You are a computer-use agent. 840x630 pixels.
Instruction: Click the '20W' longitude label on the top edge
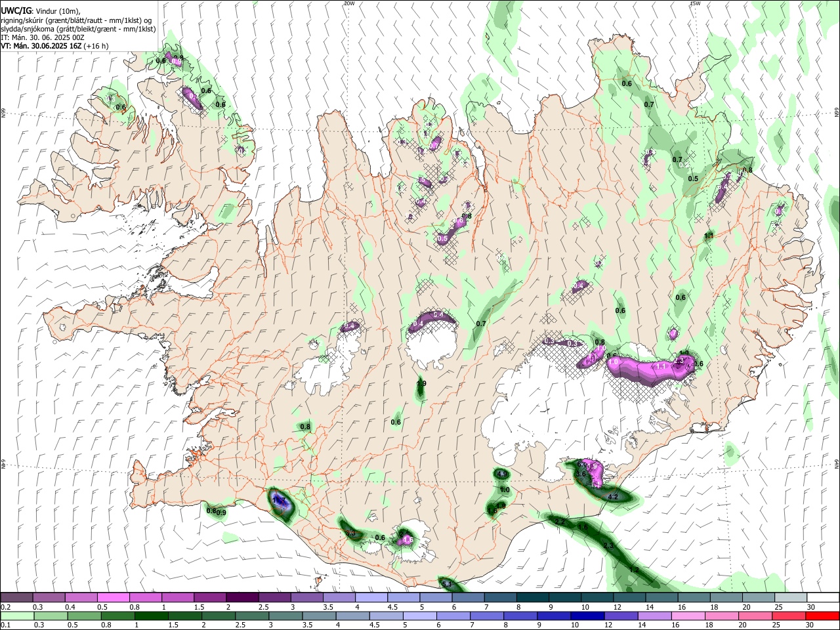(x=349, y=3)
